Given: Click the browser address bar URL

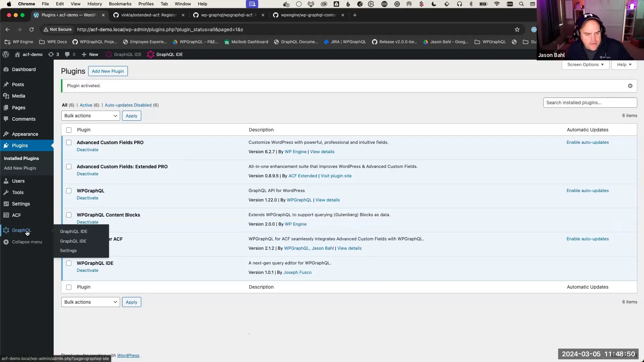Looking at the screenshot, I should (160, 29).
